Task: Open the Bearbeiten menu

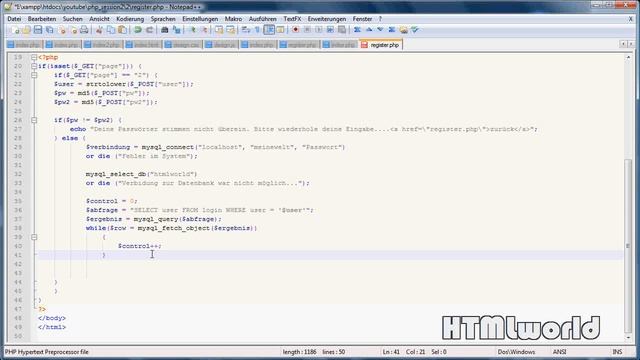Action: tap(42, 19)
